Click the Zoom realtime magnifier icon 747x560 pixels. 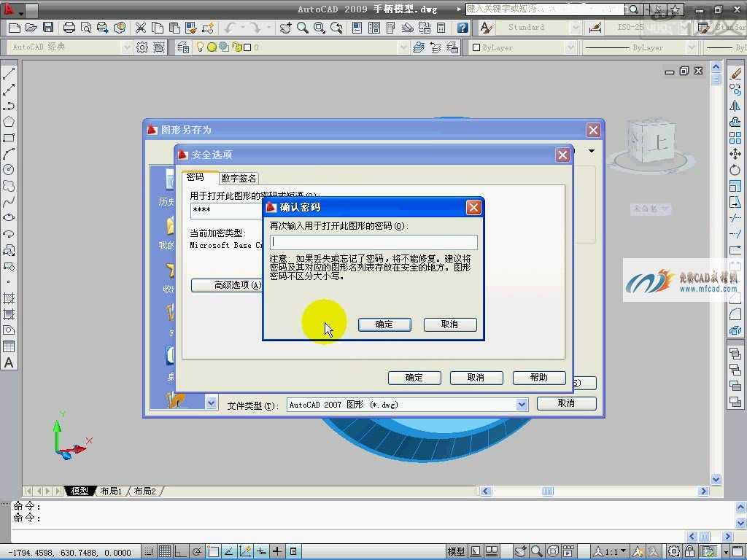tap(302, 28)
